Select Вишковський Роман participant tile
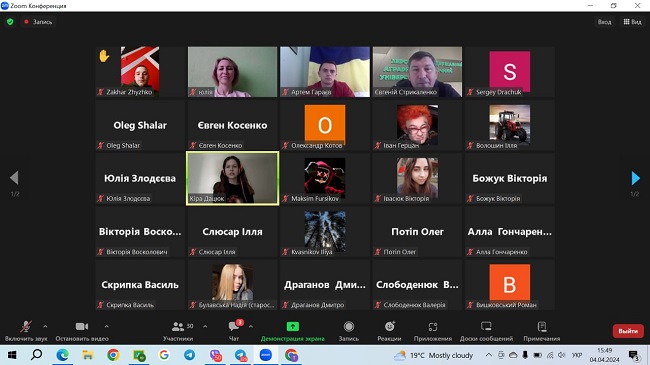 [x=510, y=285]
